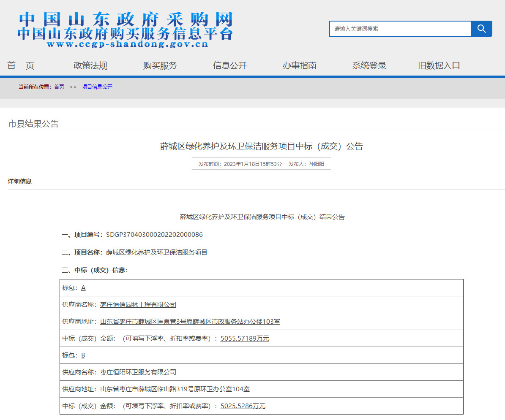The width and height of the screenshot is (505, 420).
Task: Open the 首页 navigation menu item
Action: point(21,65)
